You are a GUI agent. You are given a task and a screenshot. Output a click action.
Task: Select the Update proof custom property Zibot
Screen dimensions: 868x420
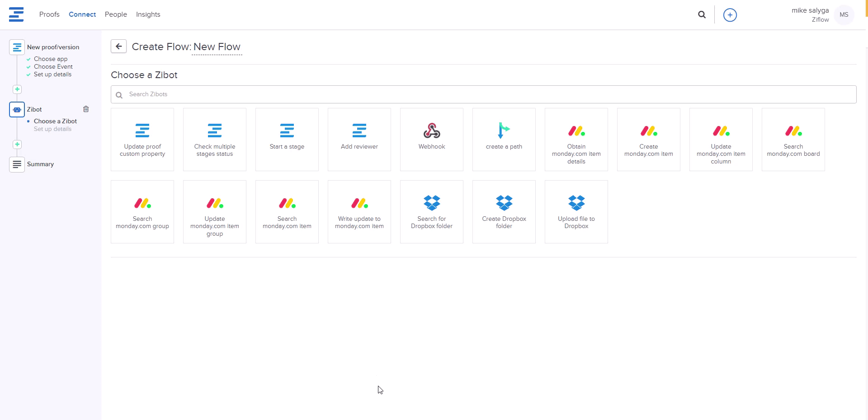point(142,140)
